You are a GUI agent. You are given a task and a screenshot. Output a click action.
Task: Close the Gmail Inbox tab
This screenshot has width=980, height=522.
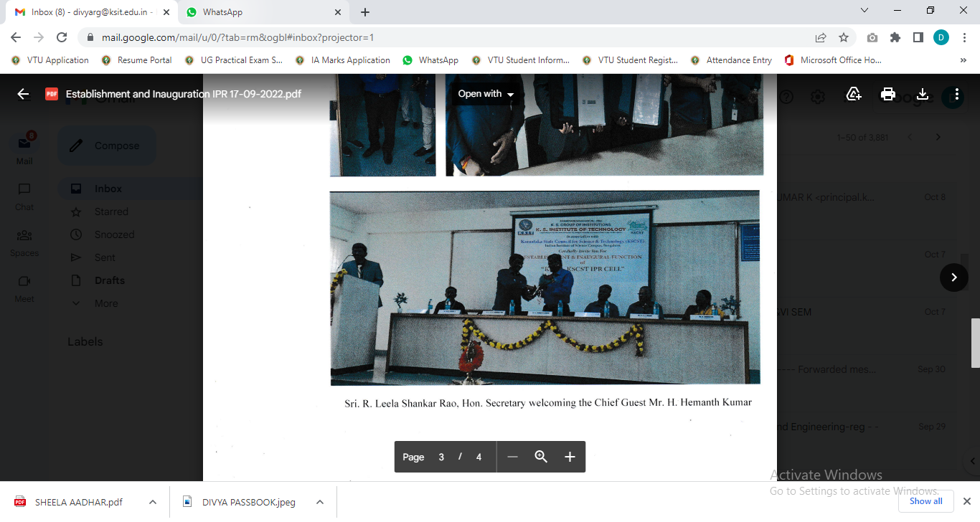[x=166, y=12]
